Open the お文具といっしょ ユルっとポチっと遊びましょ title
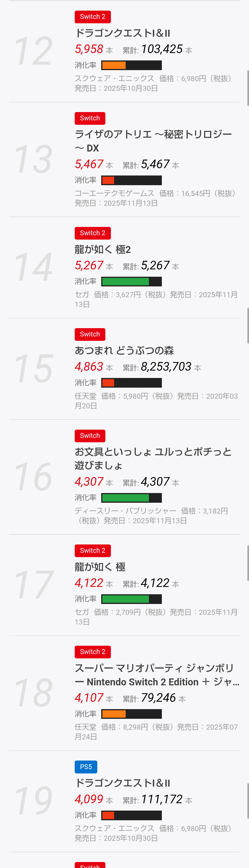Viewport: 249px width, 868px height. coord(153,458)
